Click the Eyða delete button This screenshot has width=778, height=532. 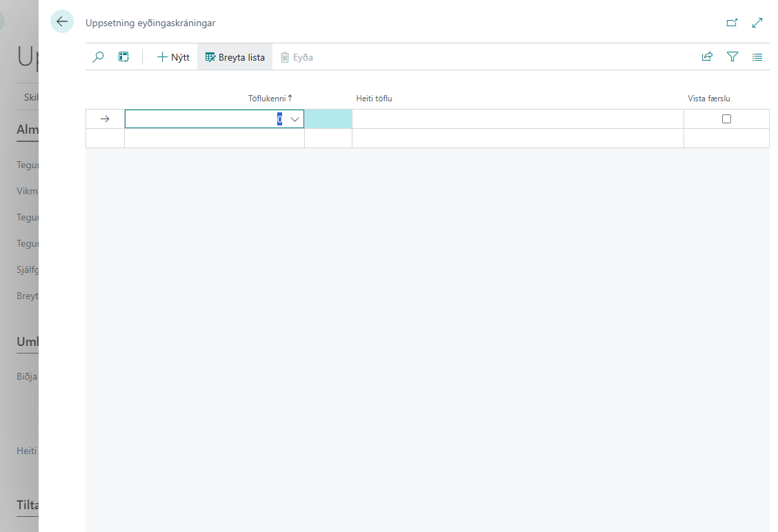pos(297,57)
